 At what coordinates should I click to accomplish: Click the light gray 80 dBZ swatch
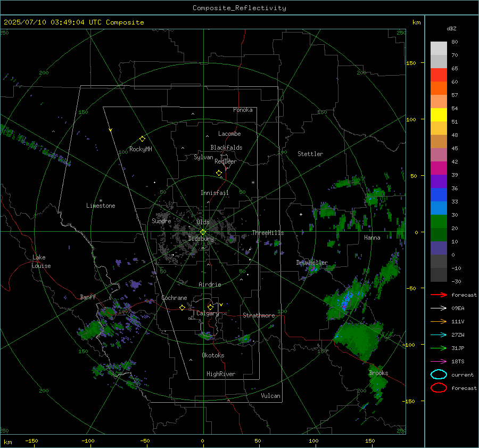[439, 48]
